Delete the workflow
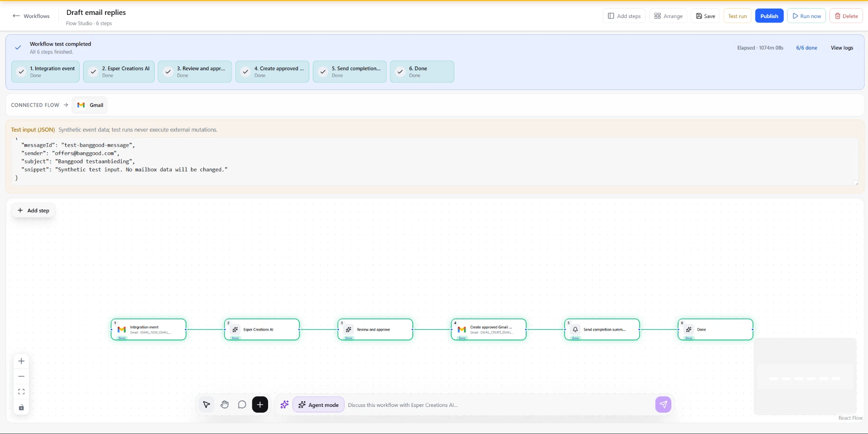Image resolution: width=868 pixels, height=434 pixels. (846, 16)
